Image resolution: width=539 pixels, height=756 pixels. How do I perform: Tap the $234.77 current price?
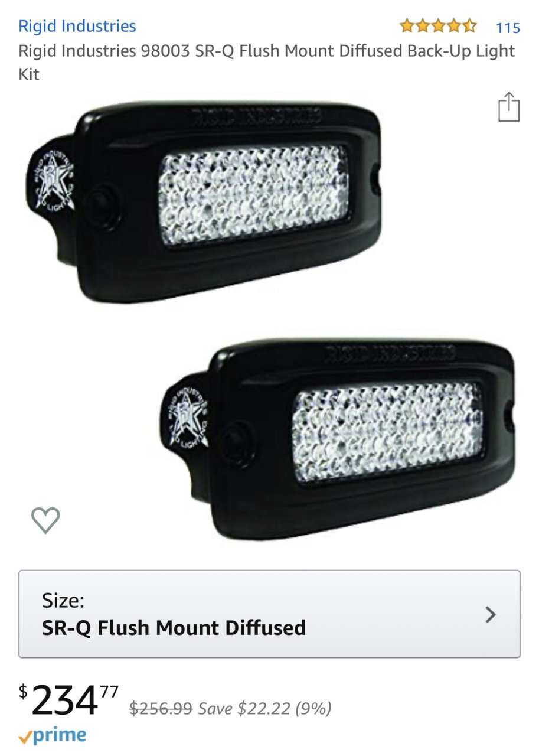(x=69, y=699)
